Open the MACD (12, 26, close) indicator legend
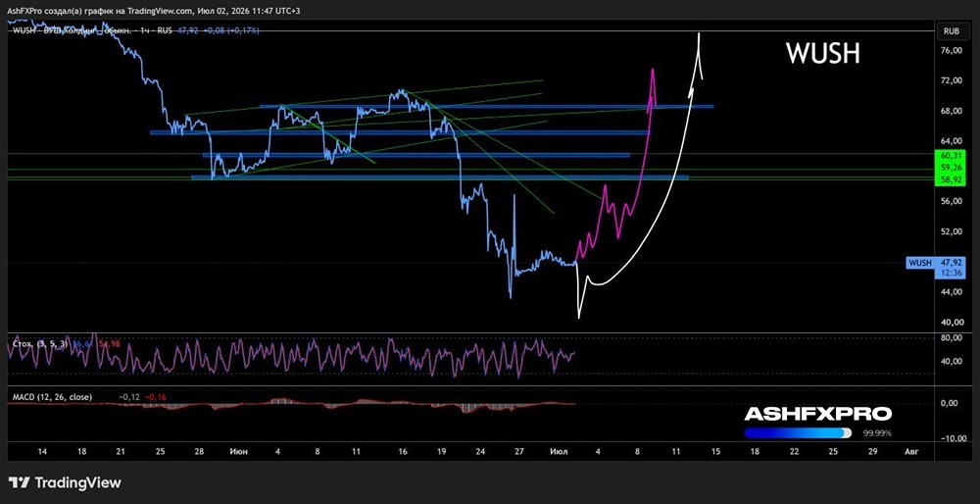This screenshot has width=980, height=504. point(53,397)
